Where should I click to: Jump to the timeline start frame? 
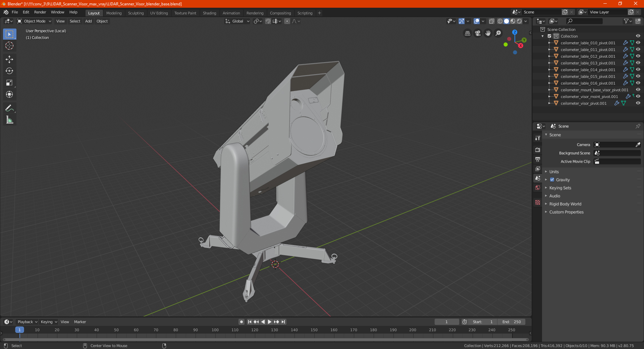[250, 322]
